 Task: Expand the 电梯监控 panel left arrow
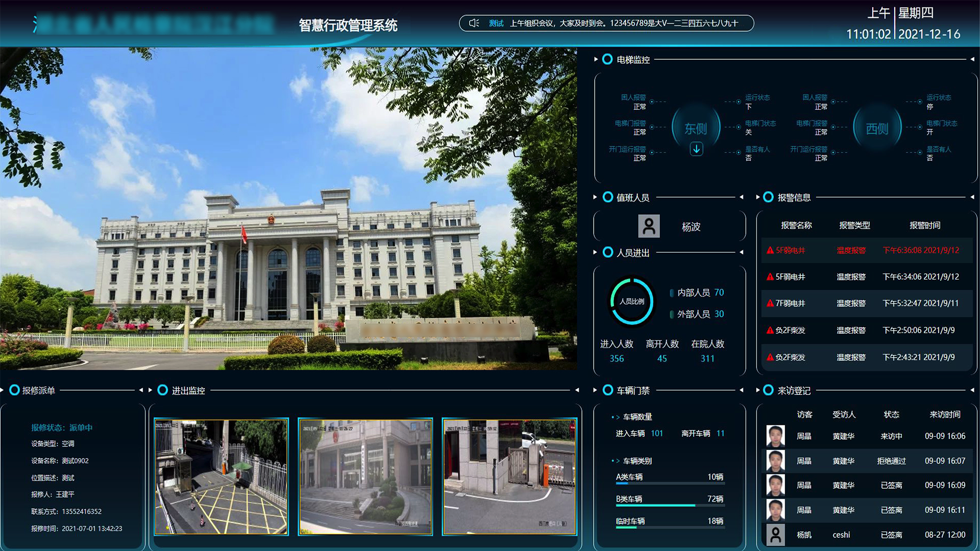[x=596, y=59]
